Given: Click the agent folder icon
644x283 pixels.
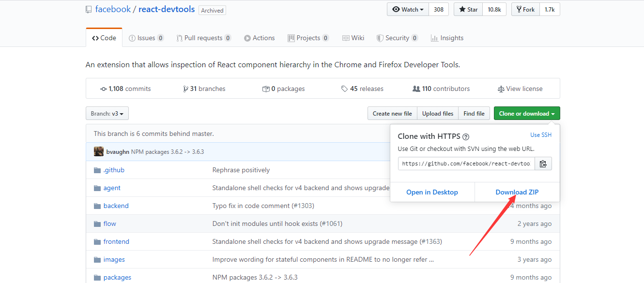Looking at the screenshot, I should click(x=97, y=188).
